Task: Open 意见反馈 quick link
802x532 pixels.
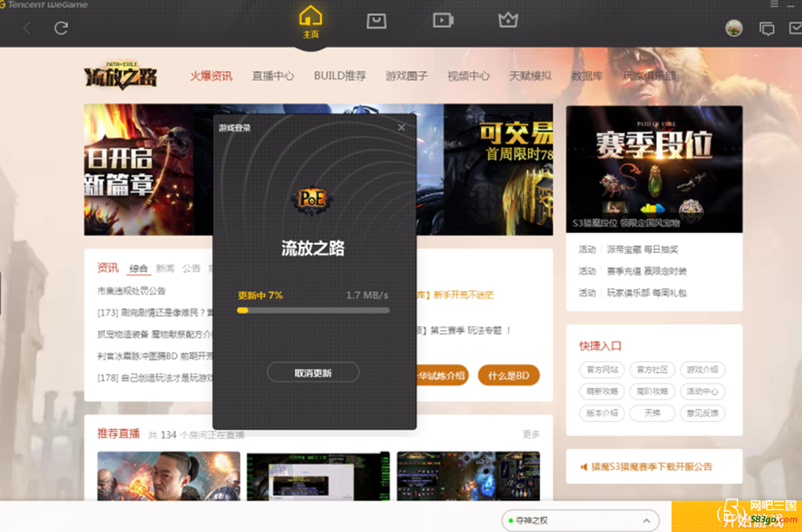Action: tap(703, 413)
